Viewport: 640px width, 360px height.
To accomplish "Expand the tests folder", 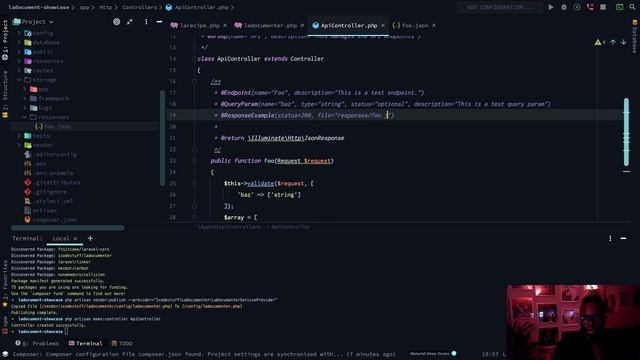I will [19, 136].
